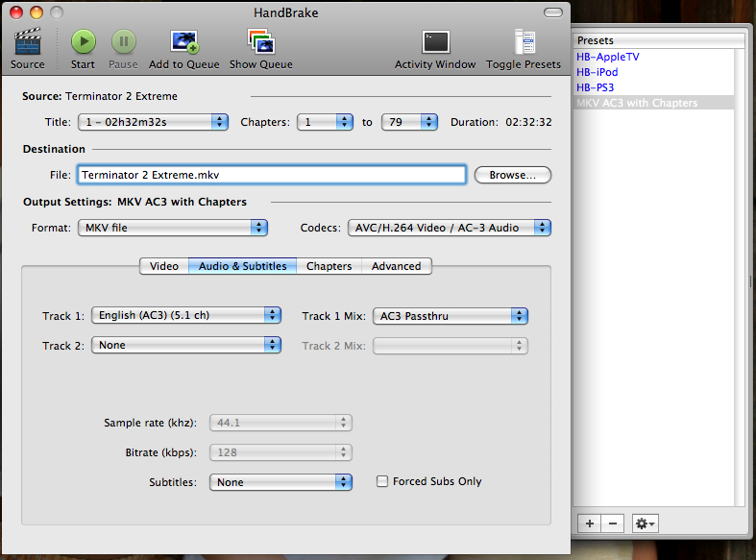This screenshot has width=756, height=560.
Task: Open the Sample rate dropdown showing 44.1
Action: click(280, 423)
